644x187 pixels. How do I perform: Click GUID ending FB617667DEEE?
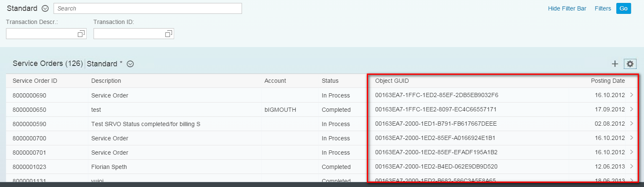click(436, 124)
